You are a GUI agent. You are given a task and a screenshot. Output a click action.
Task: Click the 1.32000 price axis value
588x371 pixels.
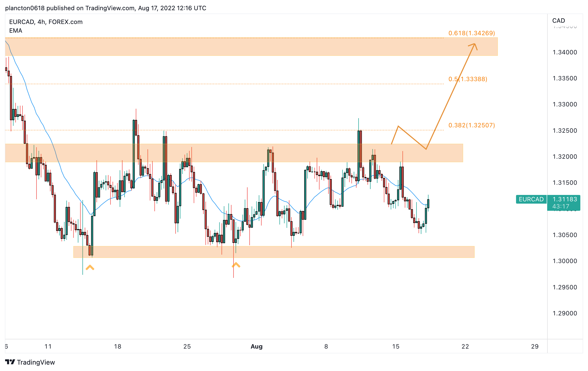click(x=565, y=157)
